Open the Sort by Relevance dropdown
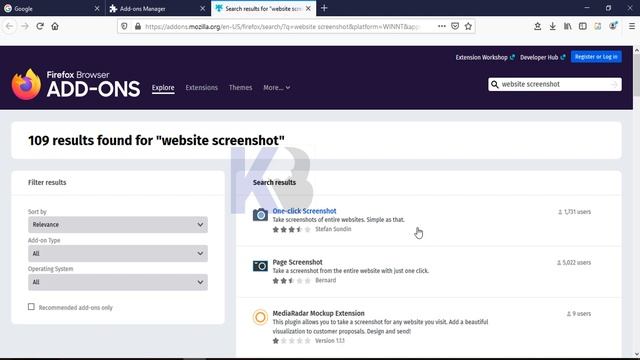 [x=118, y=224]
